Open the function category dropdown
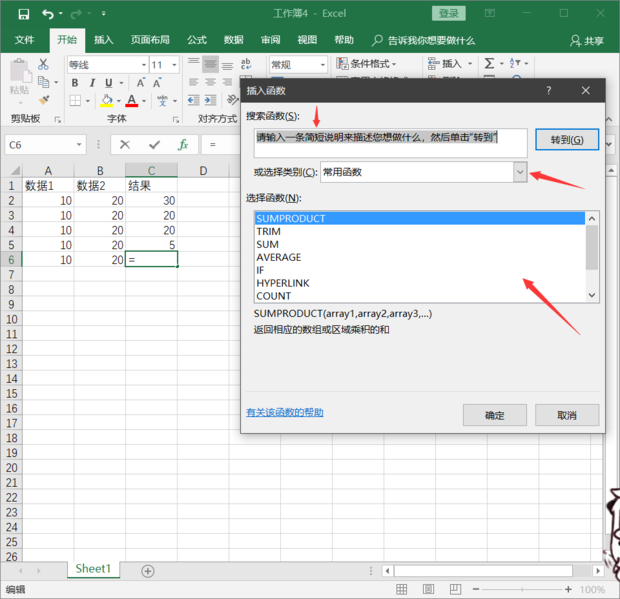 [519, 172]
